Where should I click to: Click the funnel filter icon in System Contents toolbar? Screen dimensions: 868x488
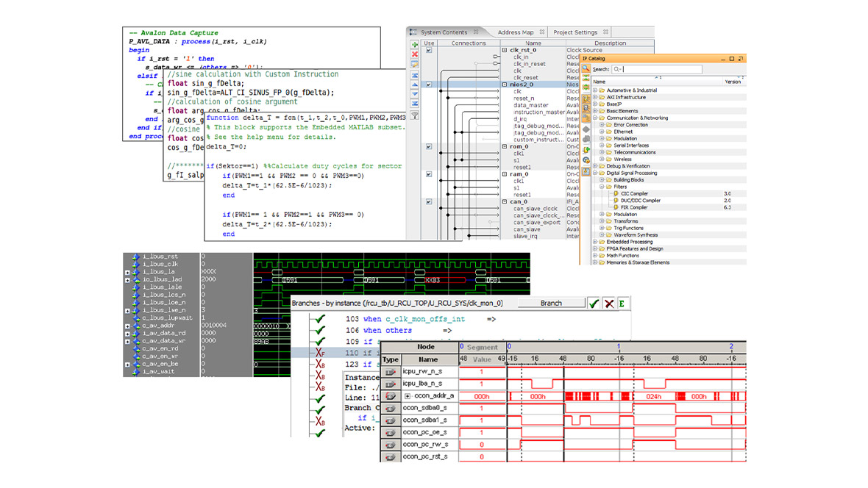414,115
